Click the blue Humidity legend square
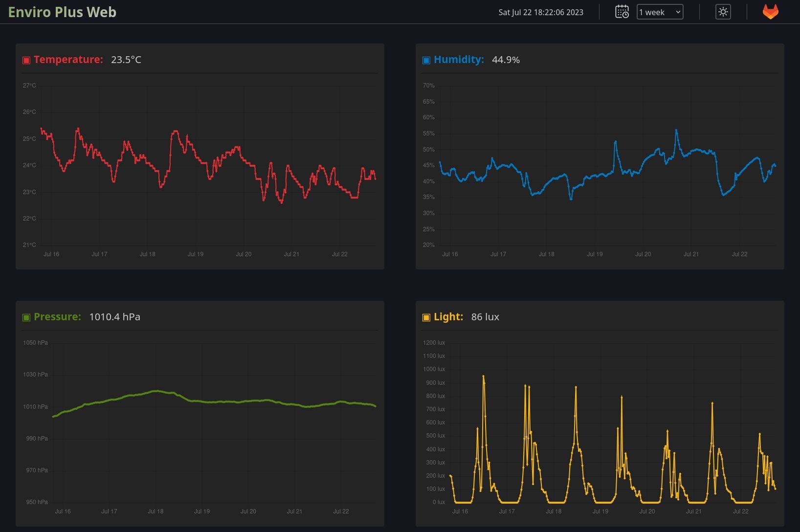Screen dimensions: 800x532 426,60
